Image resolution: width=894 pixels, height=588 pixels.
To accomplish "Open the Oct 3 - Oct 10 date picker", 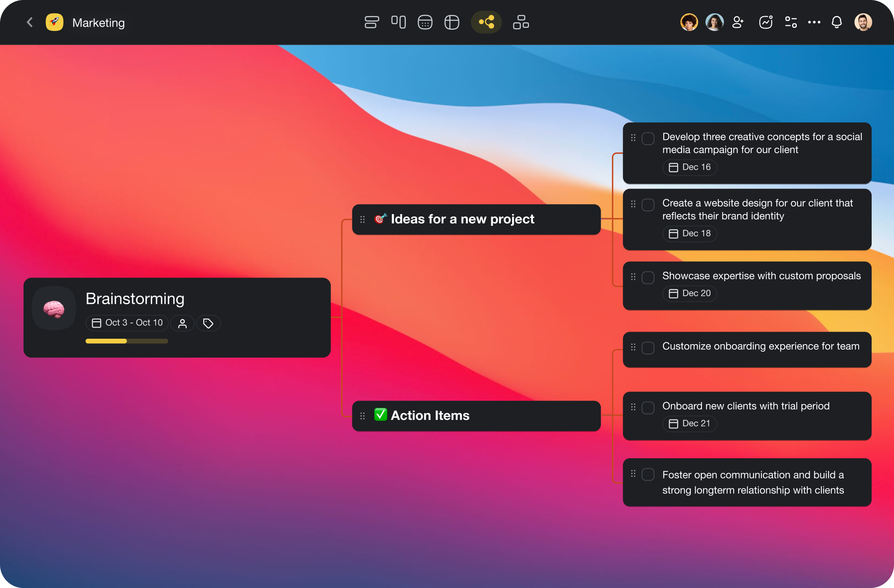I will pos(127,323).
